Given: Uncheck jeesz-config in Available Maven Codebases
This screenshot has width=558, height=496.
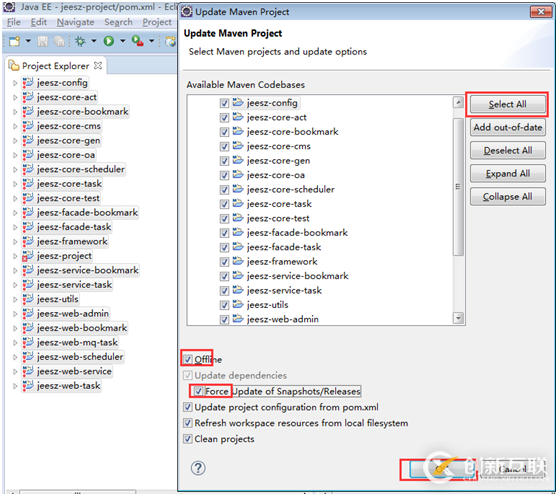Looking at the screenshot, I should (224, 103).
